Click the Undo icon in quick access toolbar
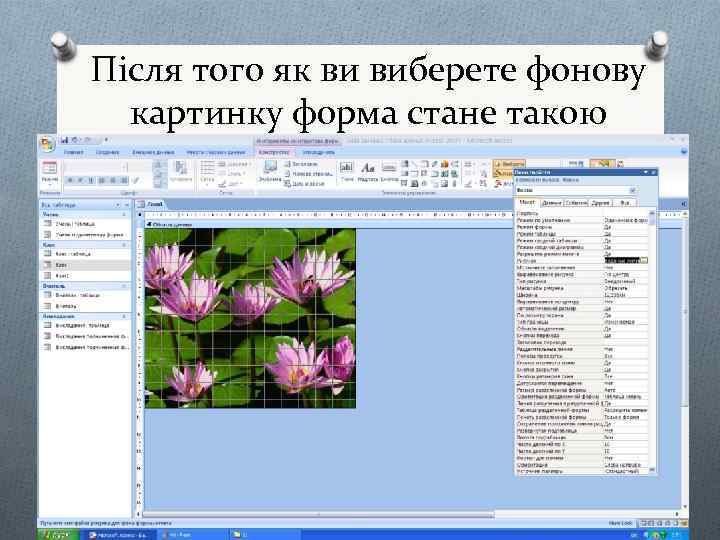The width and height of the screenshot is (720, 540). click(x=75, y=140)
